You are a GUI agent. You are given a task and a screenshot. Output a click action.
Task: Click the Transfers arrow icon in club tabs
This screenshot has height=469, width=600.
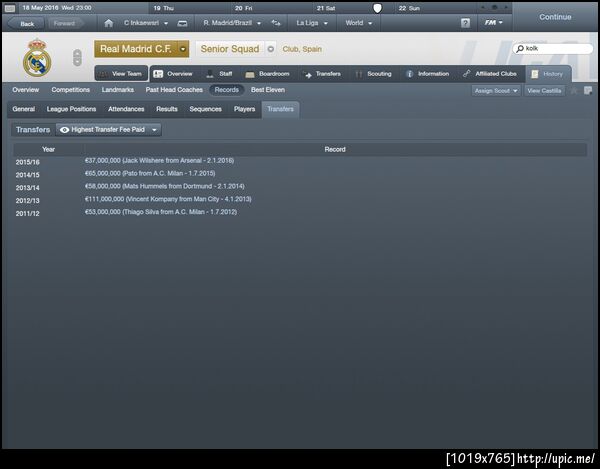(307, 74)
